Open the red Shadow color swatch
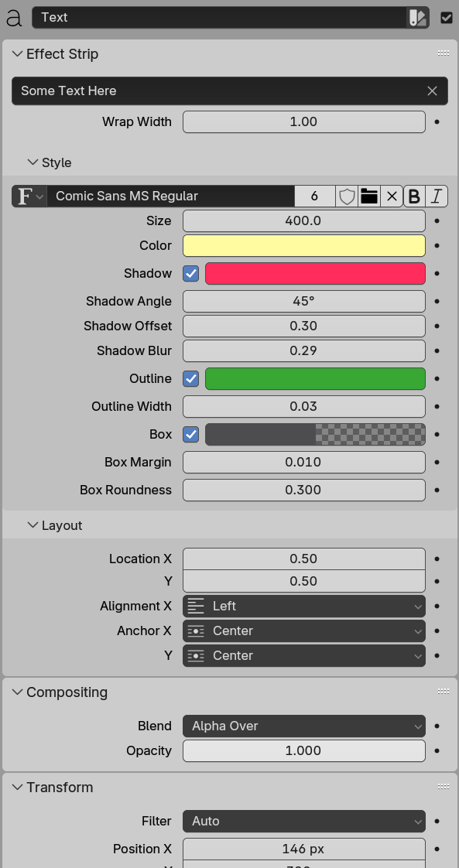The height and width of the screenshot is (868, 459). [315, 273]
